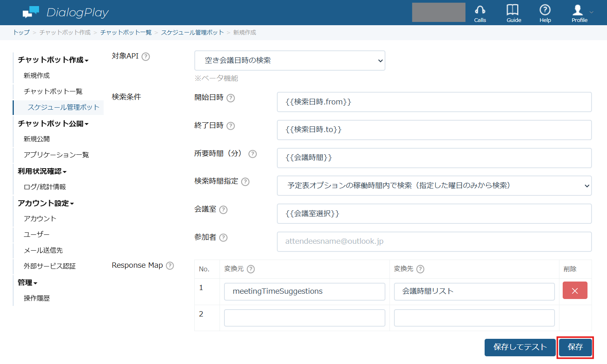The height and width of the screenshot is (364, 607).
Task: Select ログ/統計情報 in sidebar
Action: [x=45, y=187]
